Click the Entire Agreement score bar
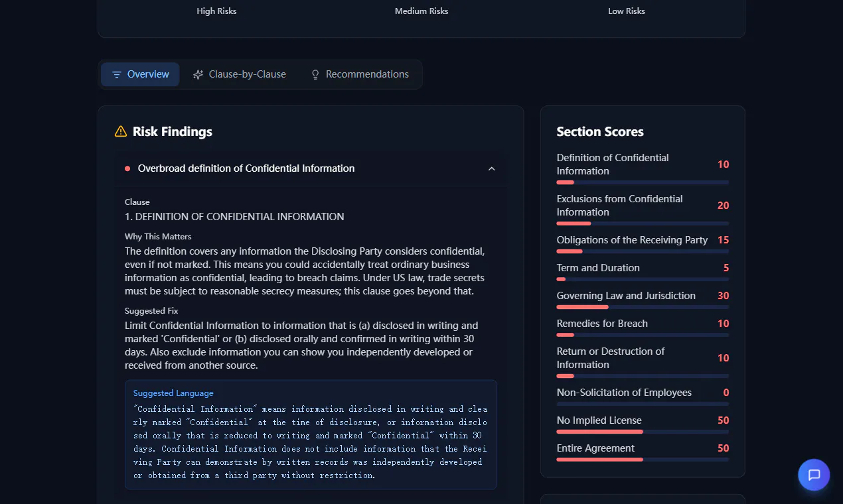This screenshot has width=843, height=504. click(643, 460)
